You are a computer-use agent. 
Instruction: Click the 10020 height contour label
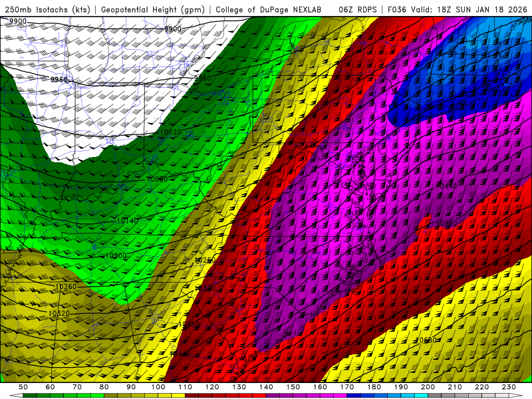170,132
